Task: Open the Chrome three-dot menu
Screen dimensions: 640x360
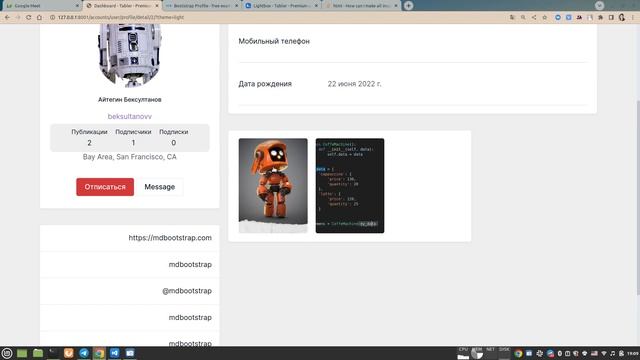Action: [633, 18]
